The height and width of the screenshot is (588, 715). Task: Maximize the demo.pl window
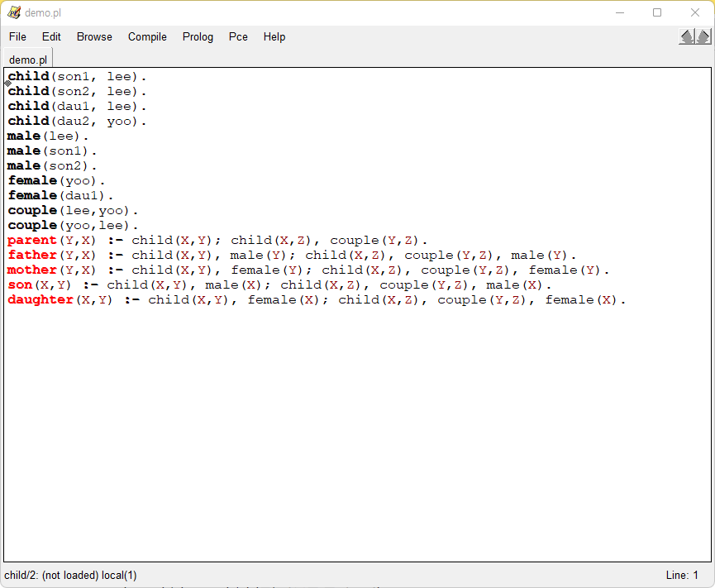(x=657, y=12)
